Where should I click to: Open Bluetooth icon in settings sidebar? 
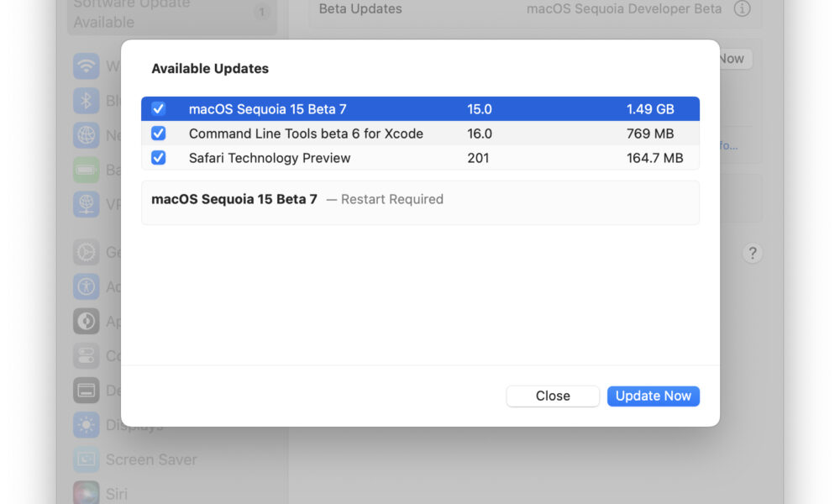click(87, 101)
